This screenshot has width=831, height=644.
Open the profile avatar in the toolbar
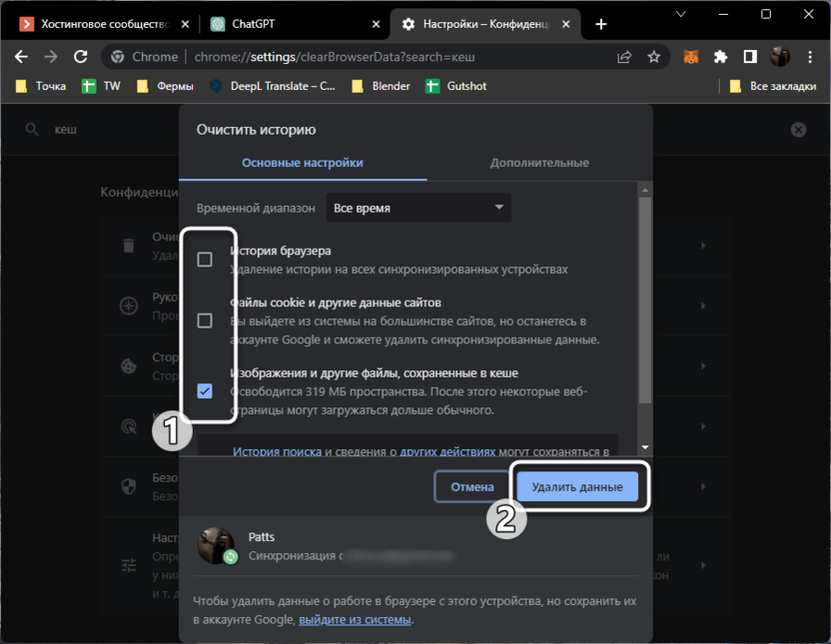(x=780, y=57)
